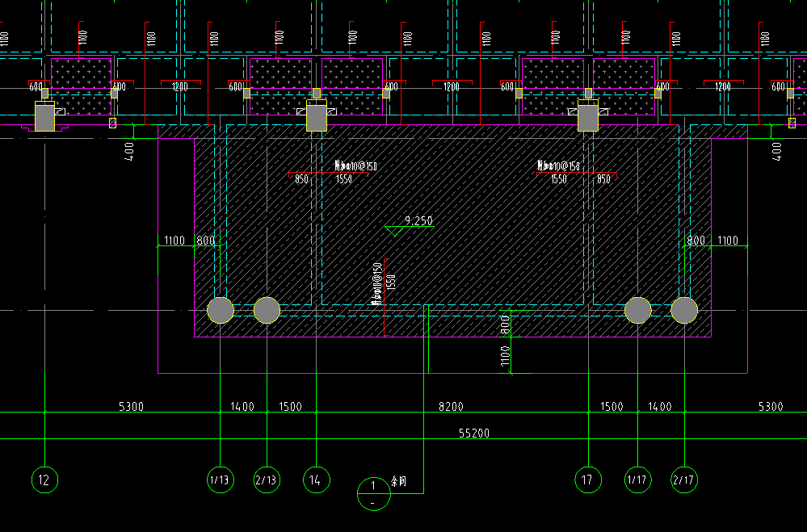Viewport: 807px width, 532px height.
Task: Select the gray rectangular column above axis 17
Action: [588, 118]
